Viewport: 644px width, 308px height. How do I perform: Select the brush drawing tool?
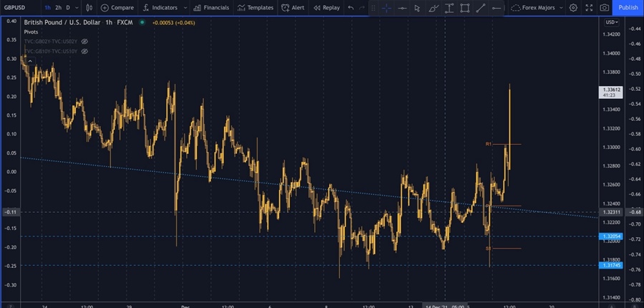coord(433,8)
